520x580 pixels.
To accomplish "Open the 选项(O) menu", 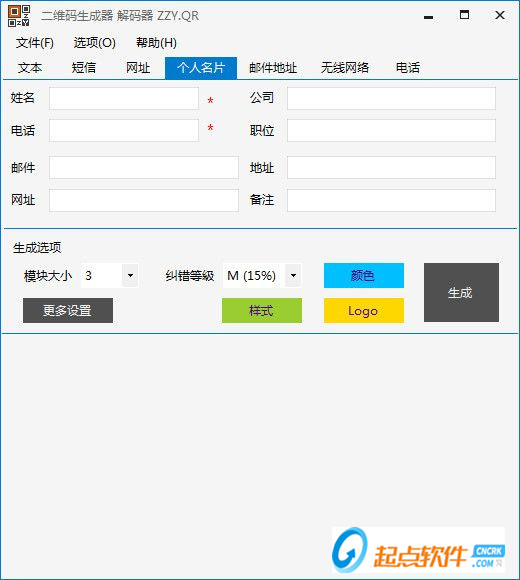I will pos(95,43).
